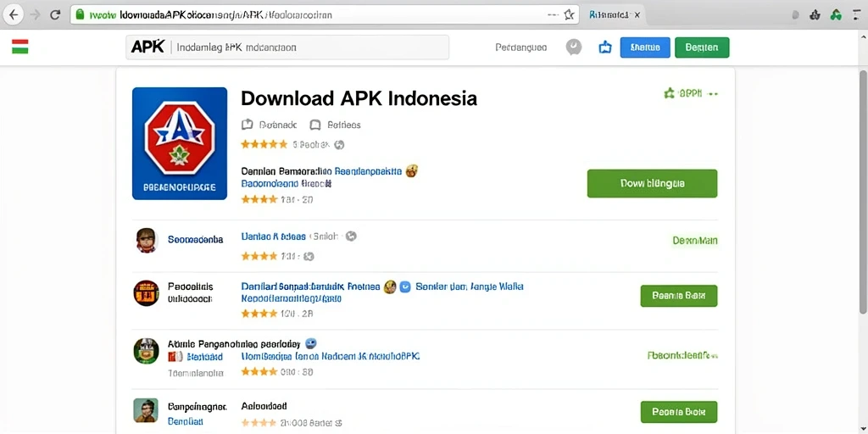
Task: Click the three-dot icon left of bookmark star
Action: point(553,15)
